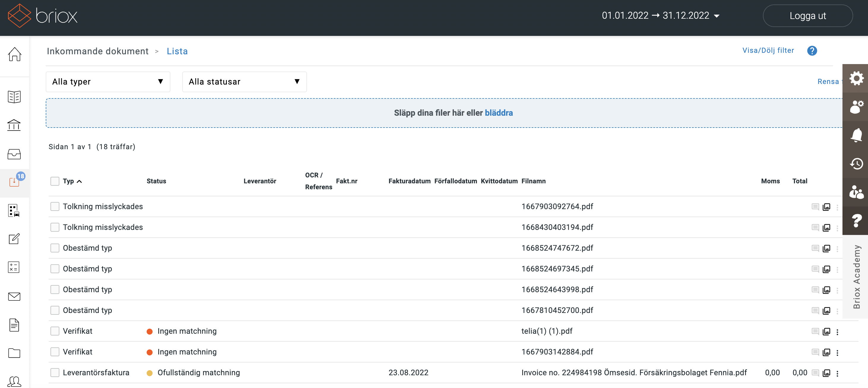Check the row for telia(1) (1).pdf
868x388 pixels.
pyautogui.click(x=55, y=331)
